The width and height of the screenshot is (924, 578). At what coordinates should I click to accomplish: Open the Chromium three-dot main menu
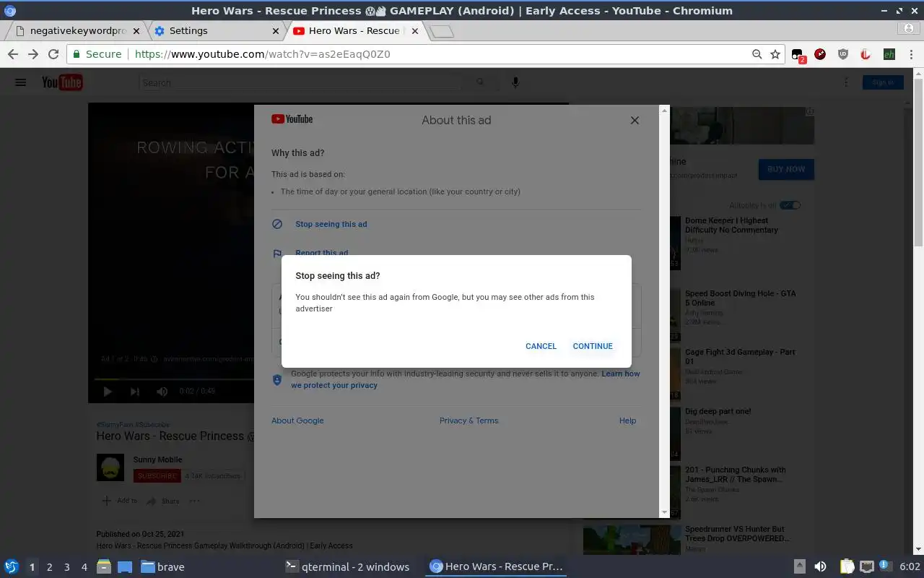(x=911, y=54)
